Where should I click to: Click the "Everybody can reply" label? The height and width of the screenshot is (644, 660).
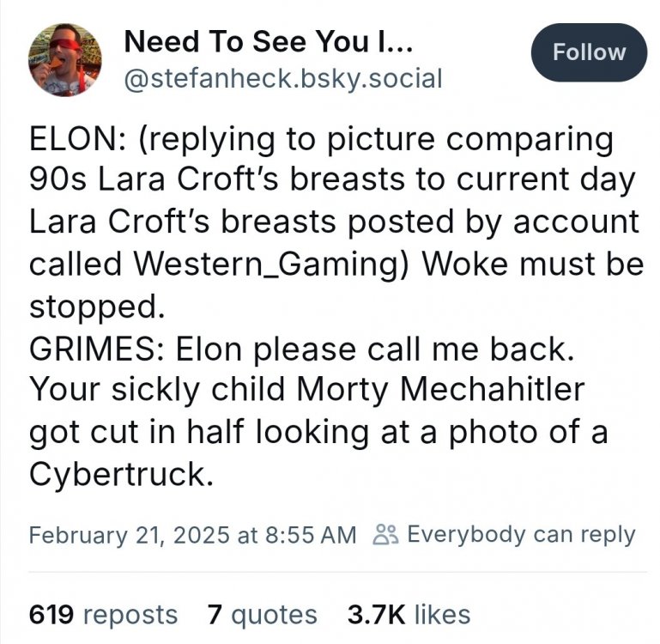(x=521, y=534)
